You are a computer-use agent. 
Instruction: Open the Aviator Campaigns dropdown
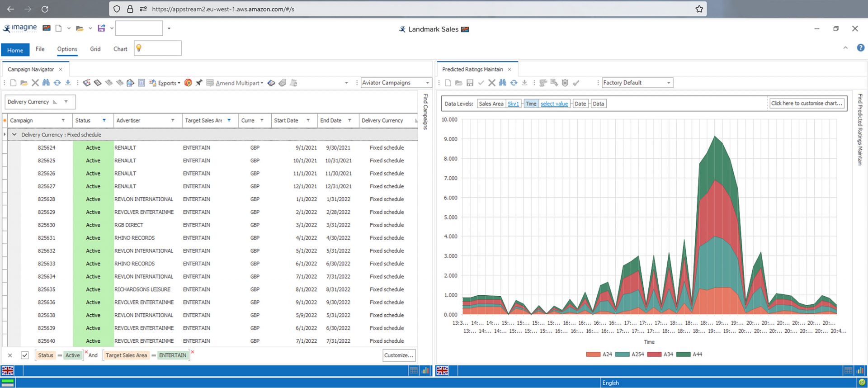click(x=427, y=83)
